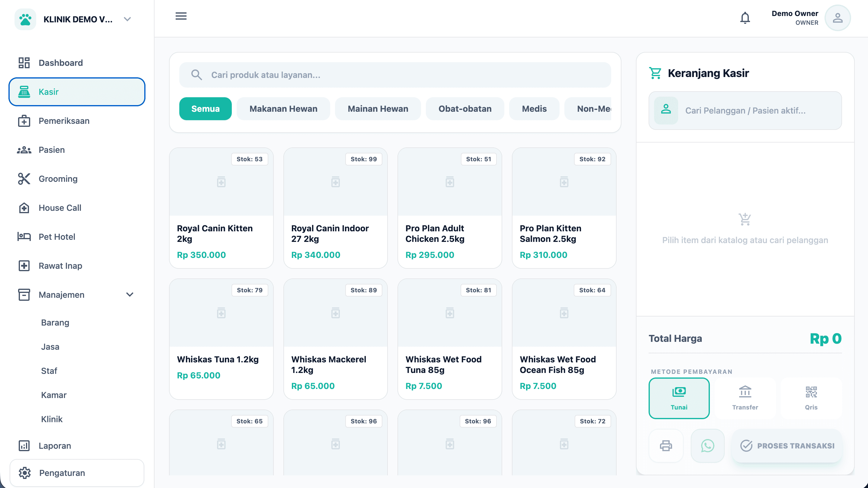Click the Transfer bank icon
This screenshot has width=868, height=488.
[745, 392]
